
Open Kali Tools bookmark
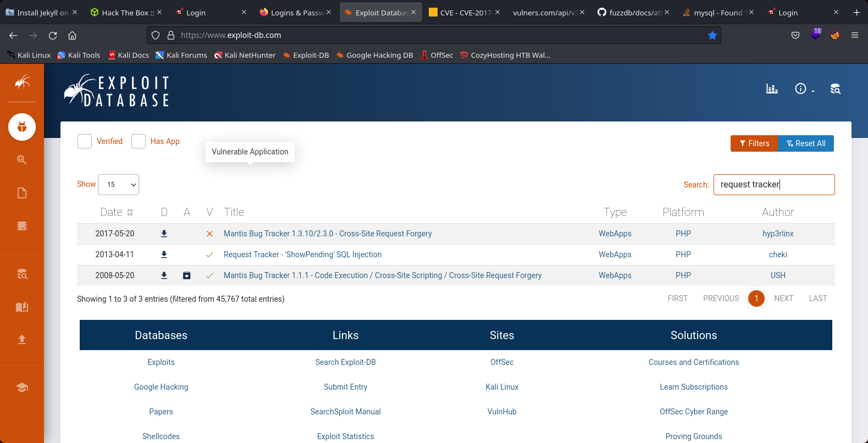pos(79,55)
